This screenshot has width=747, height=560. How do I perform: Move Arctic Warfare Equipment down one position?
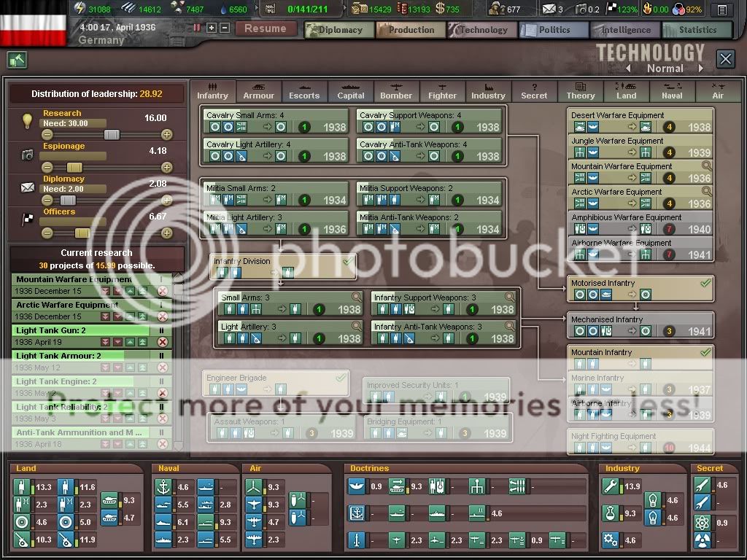tap(117, 316)
